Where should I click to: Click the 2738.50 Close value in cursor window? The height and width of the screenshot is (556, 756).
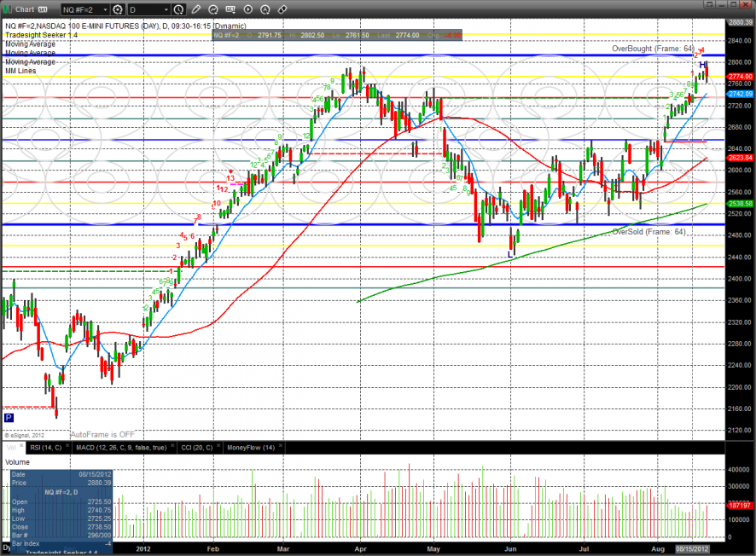99,527
